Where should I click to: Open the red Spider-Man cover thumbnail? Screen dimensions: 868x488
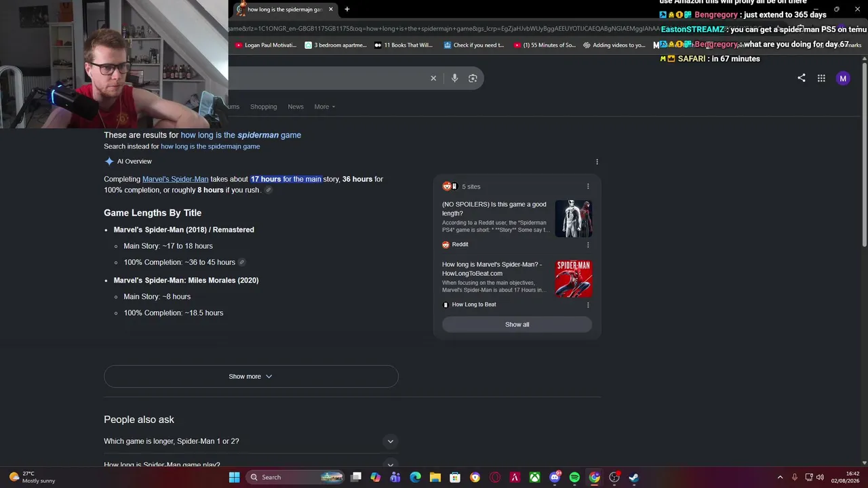click(x=574, y=279)
